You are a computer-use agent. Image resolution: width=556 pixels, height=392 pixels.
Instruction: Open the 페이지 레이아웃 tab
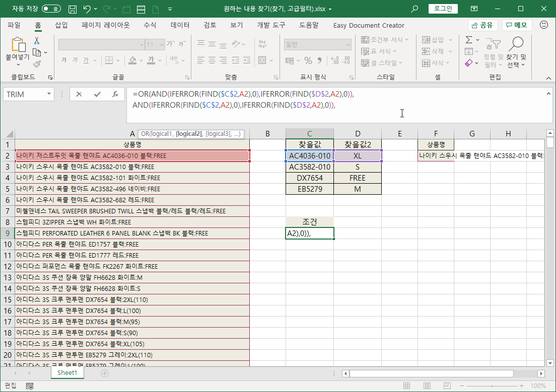106,25
